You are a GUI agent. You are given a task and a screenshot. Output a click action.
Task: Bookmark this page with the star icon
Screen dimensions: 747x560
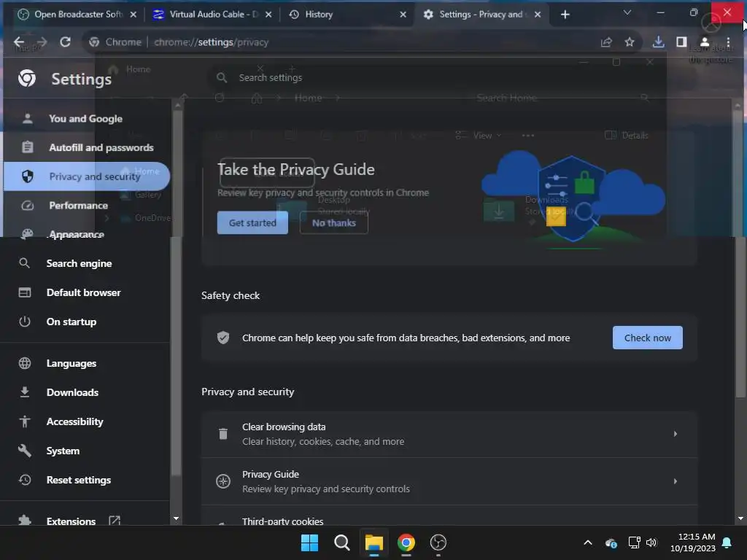click(x=630, y=42)
